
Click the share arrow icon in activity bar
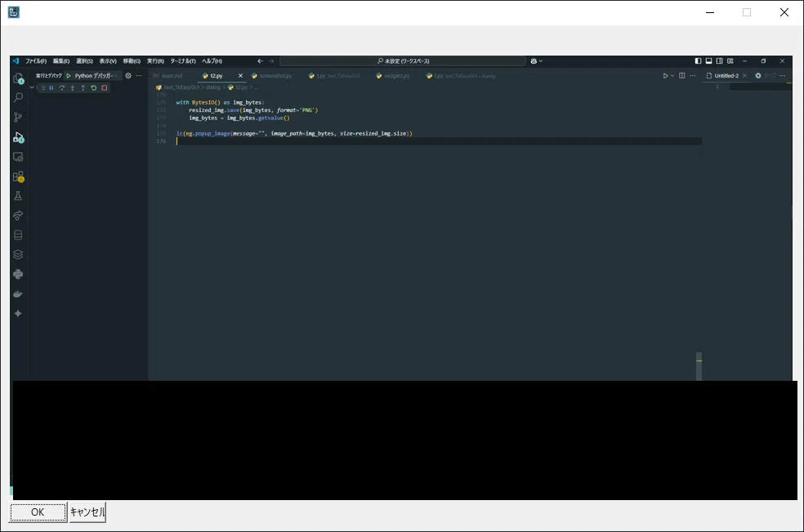click(18, 216)
